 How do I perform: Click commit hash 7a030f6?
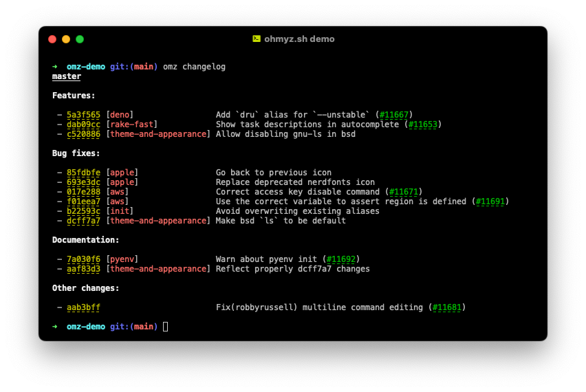click(x=83, y=259)
